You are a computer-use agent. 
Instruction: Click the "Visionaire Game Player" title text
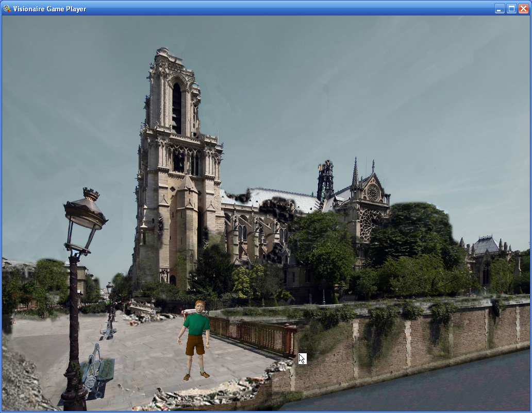pyautogui.click(x=49, y=9)
